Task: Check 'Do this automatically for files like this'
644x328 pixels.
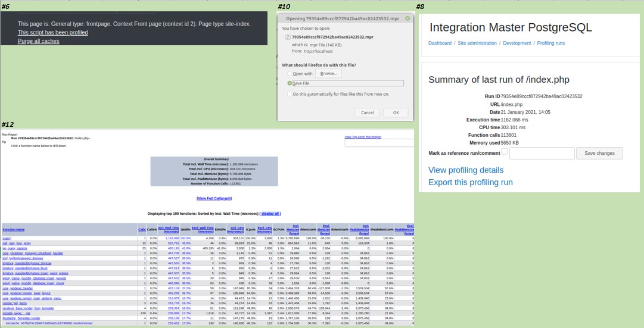Action: click(290, 93)
